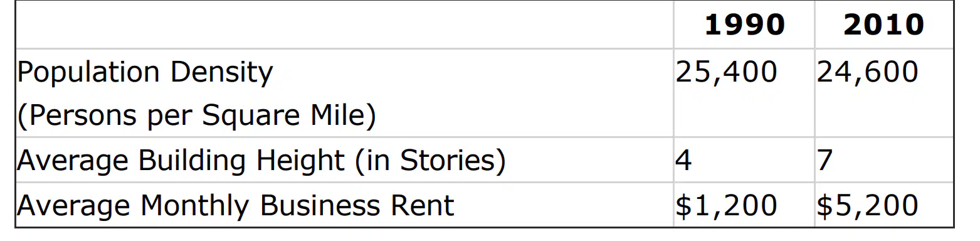This screenshot has height=241, width=980.
Task: Click the Persons per Square Mile text
Action: [196, 117]
